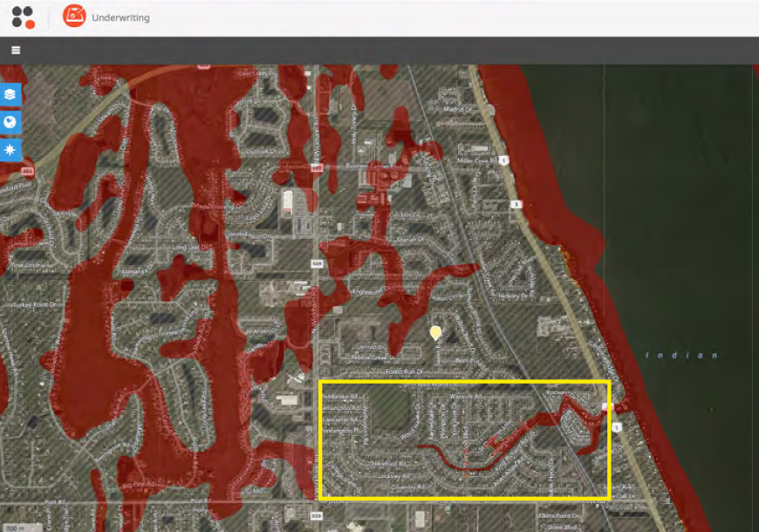Click the starburst hazard tool button
Viewport: 759px width, 532px height.
(10, 150)
